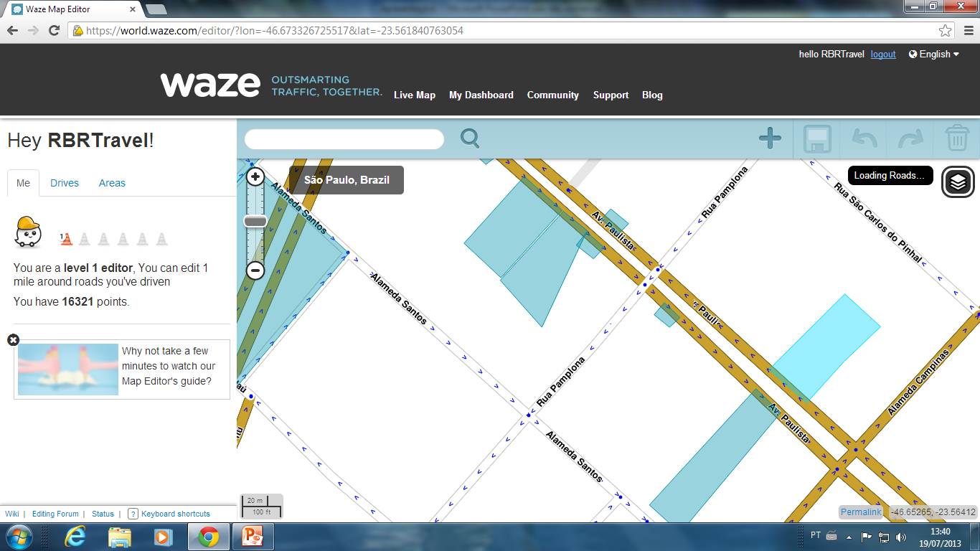Click the network tray icon

[x=884, y=537]
